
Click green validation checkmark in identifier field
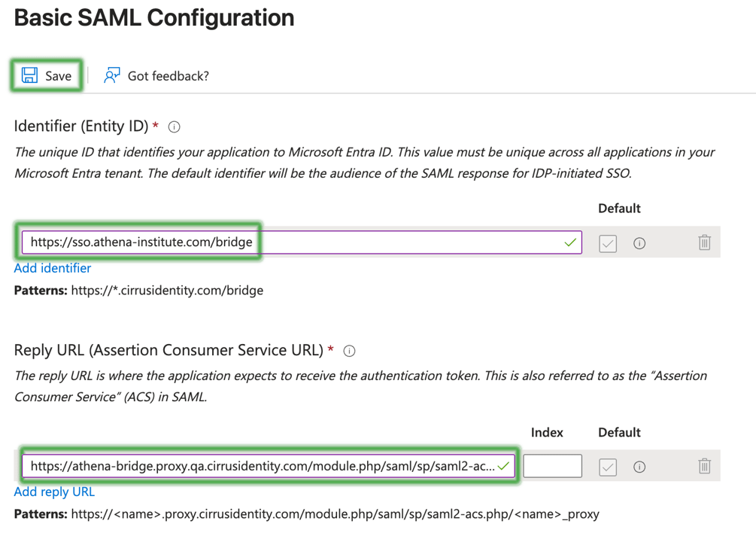pyautogui.click(x=570, y=242)
